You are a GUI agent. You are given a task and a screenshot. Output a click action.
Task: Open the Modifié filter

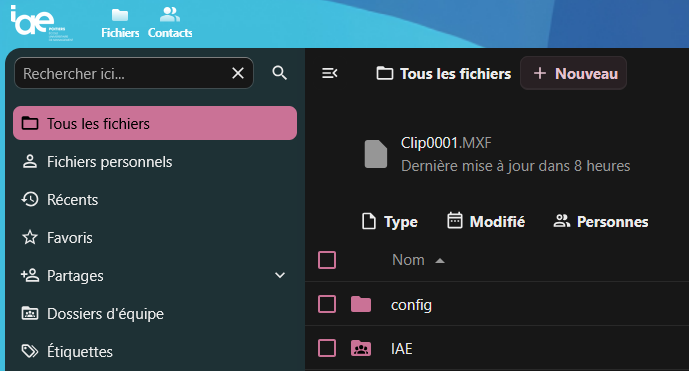click(x=486, y=222)
